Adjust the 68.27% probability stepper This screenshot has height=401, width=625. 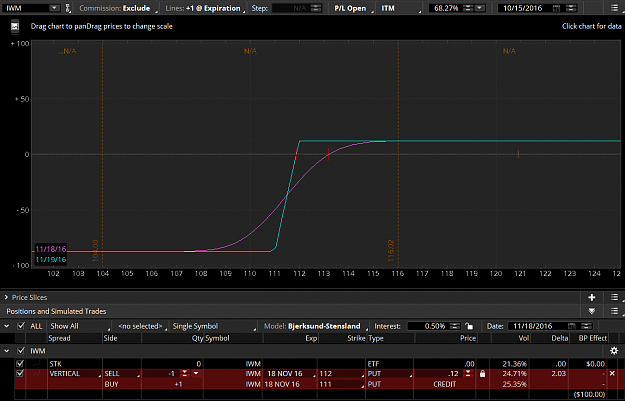point(468,8)
